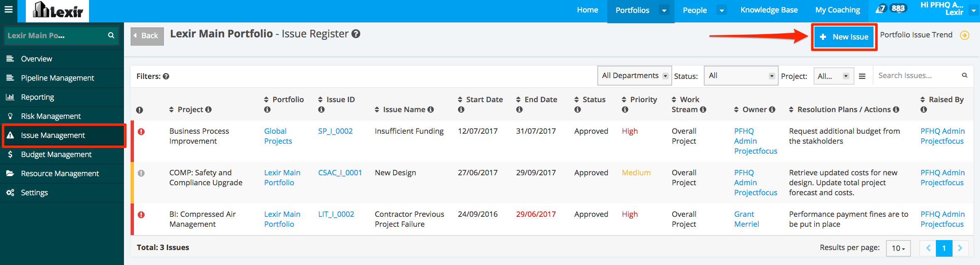Viewport: 980px width, 265px height.
Task: Click the Lexir logo
Action: pos(57,11)
